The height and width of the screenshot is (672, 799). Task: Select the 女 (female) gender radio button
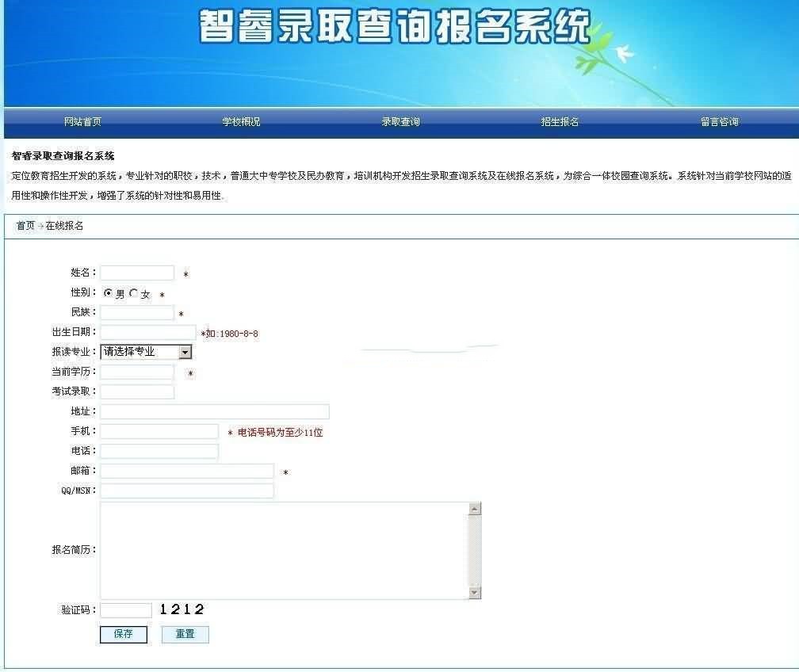click(133, 292)
